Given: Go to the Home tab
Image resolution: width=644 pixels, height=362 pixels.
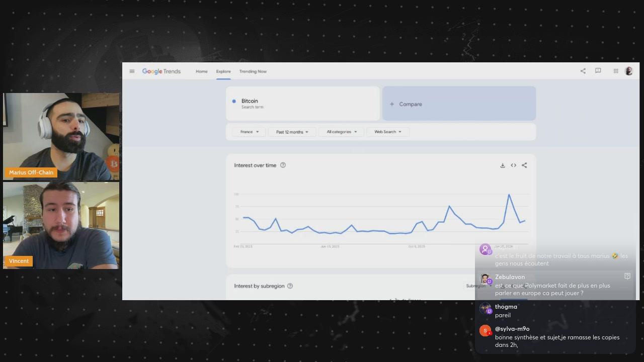Looking at the screenshot, I should 202,71.
